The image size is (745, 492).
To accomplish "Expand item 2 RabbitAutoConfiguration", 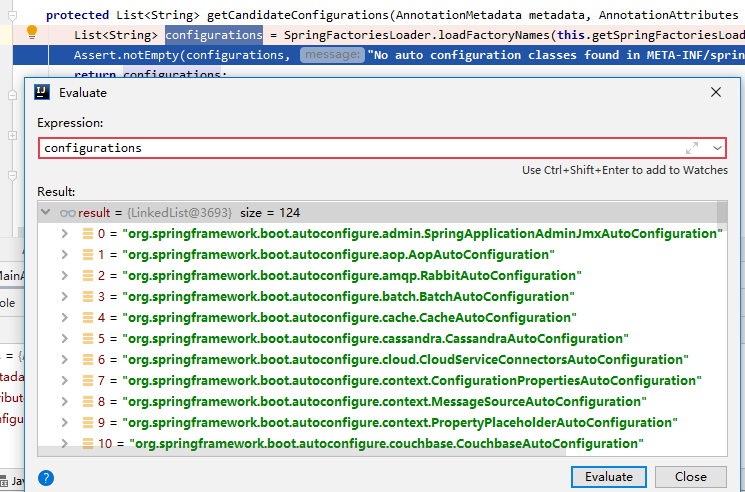I will tap(65, 275).
